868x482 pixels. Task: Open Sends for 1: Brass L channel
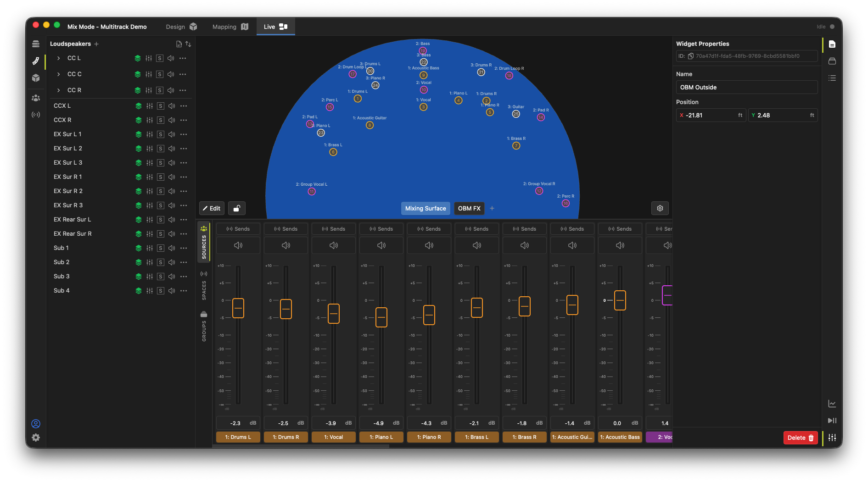click(x=477, y=229)
